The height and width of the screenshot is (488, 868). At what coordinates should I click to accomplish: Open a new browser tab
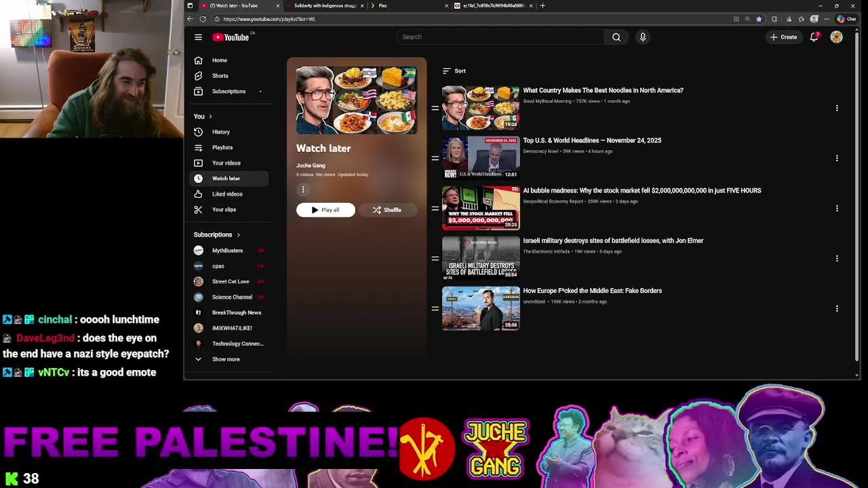coord(542,5)
